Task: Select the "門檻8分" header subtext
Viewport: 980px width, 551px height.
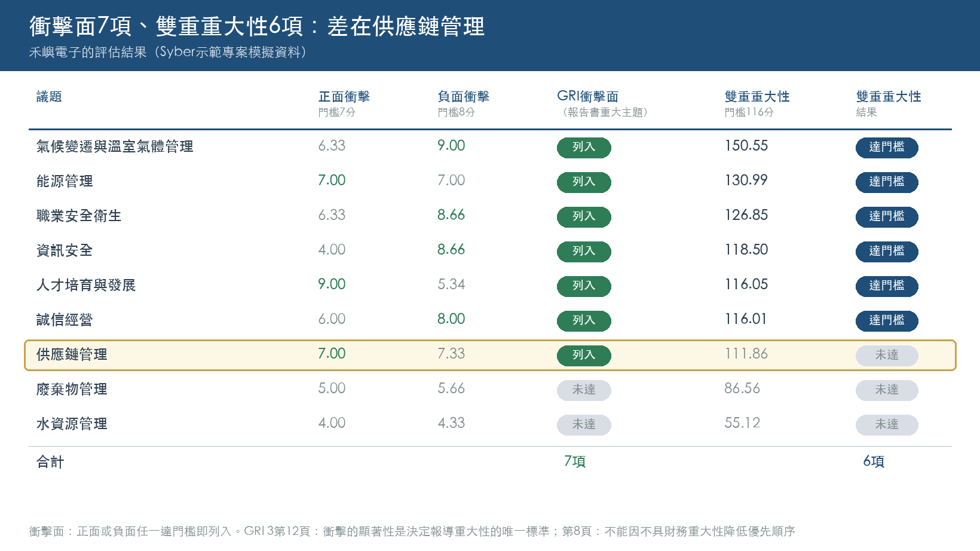Action: (x=457, y=112)
